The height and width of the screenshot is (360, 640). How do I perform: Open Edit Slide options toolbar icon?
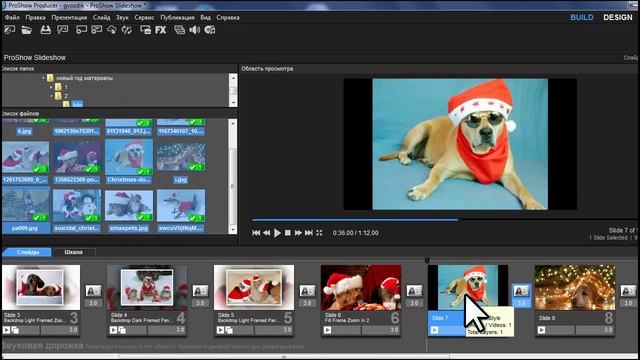[145, 30]
